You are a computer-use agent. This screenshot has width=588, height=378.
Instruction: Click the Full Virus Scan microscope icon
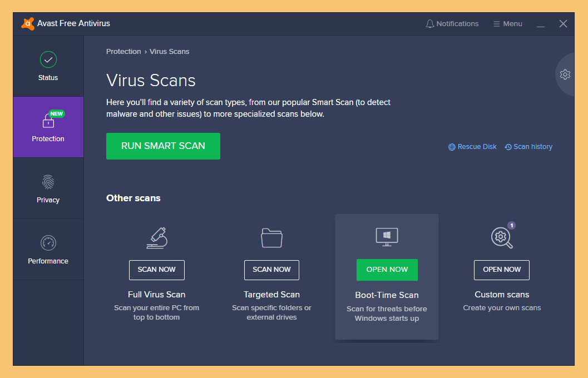[157, 238]
